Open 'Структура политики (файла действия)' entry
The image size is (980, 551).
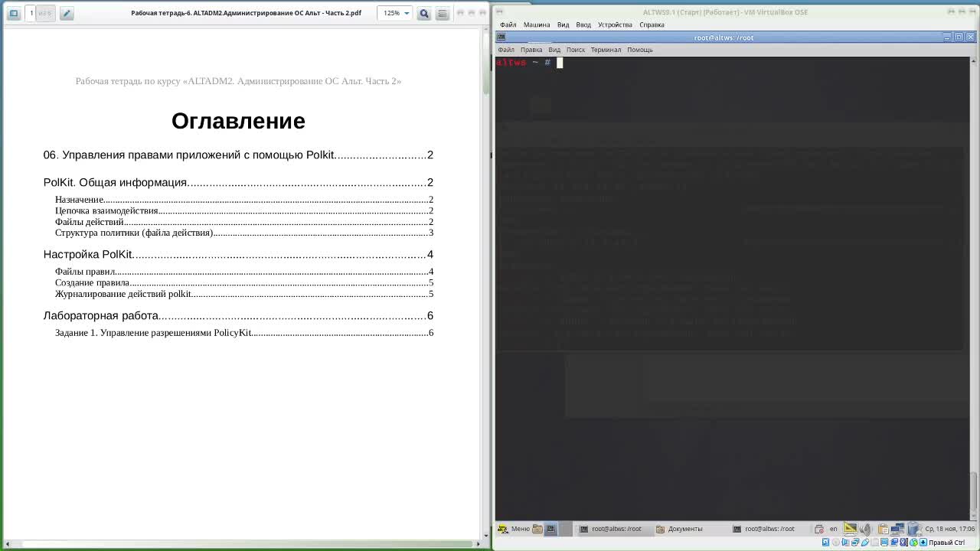tap(244, 233)
